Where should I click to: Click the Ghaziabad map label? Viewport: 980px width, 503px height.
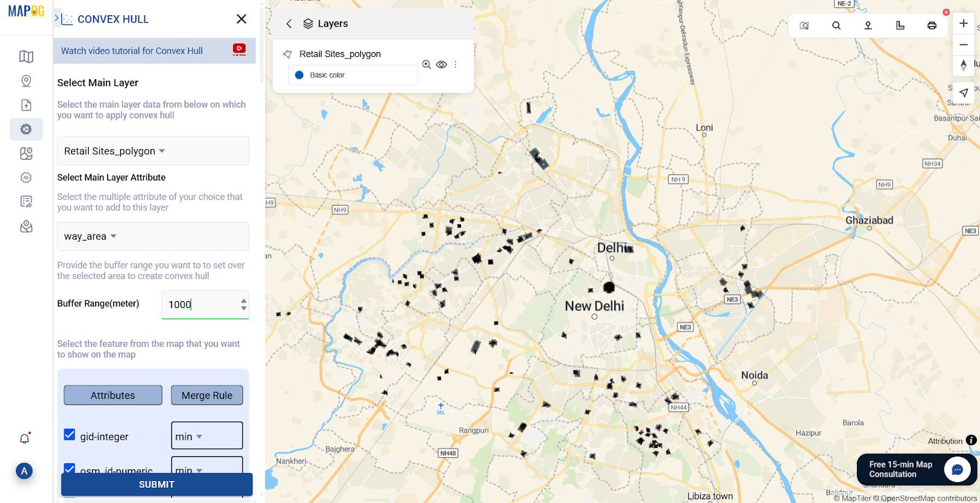869,220
